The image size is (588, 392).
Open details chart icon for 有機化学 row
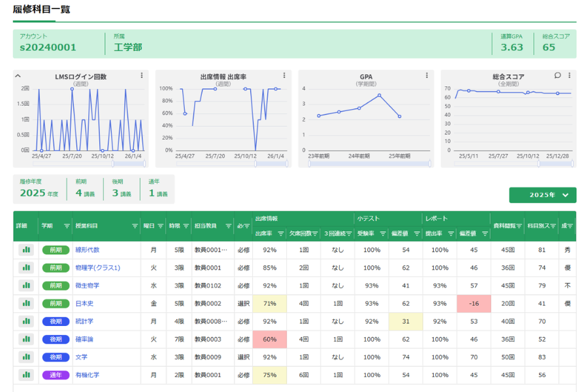26,375
